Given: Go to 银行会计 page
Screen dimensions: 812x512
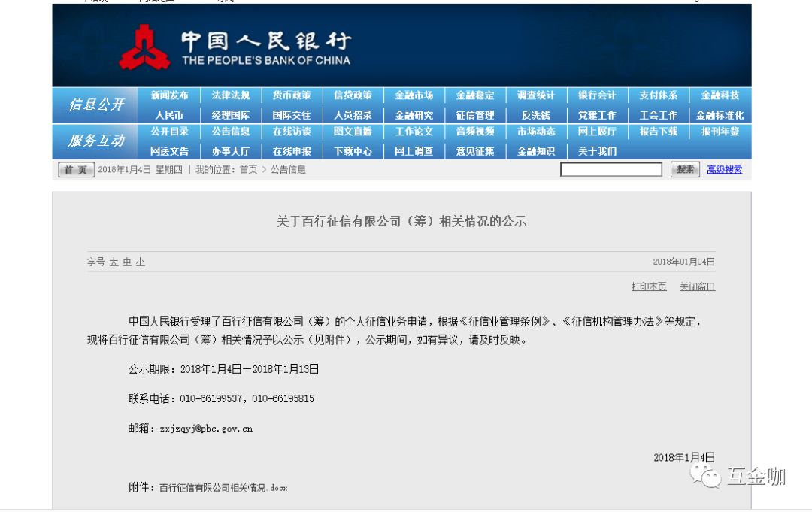Looking at the screenshot, I should [x=597, y=95].
